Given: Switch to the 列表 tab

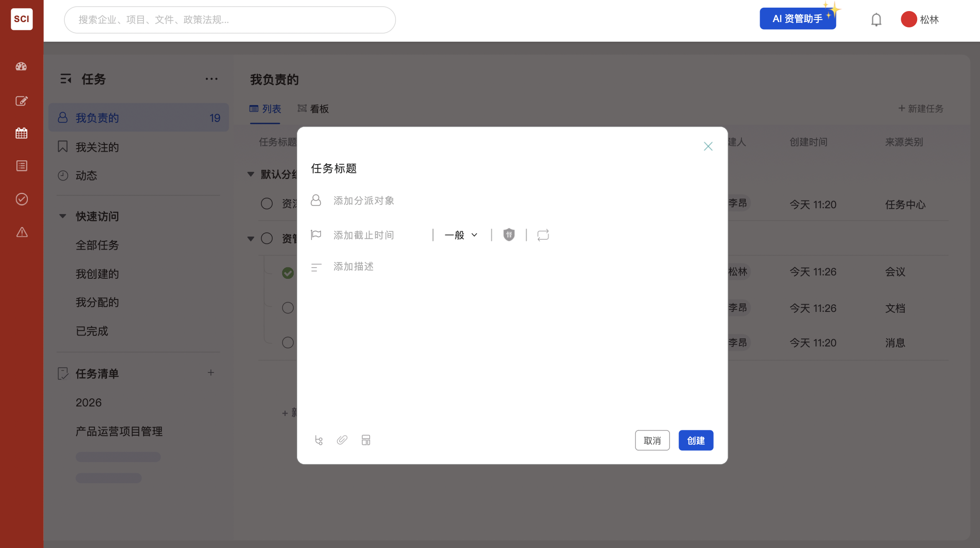Looking at the screenshot, I should 265,109.
